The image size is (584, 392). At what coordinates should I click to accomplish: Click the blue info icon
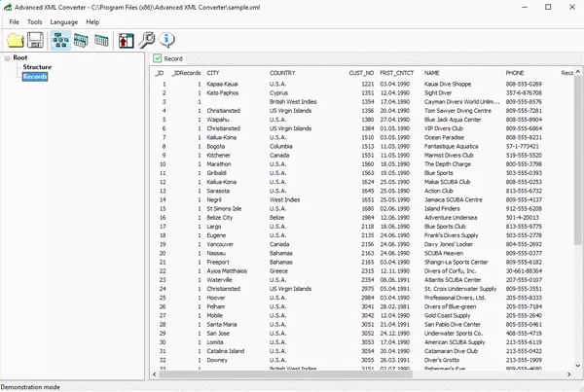(x=167, y=40)
